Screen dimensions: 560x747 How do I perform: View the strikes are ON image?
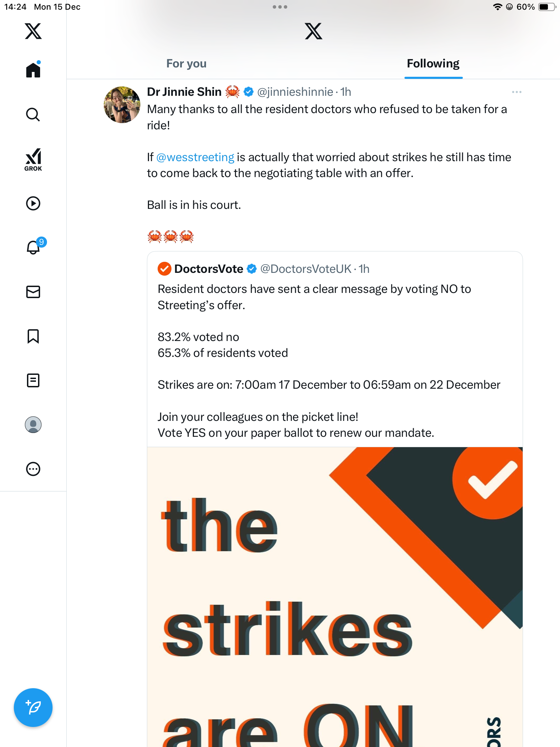[335, 597]
